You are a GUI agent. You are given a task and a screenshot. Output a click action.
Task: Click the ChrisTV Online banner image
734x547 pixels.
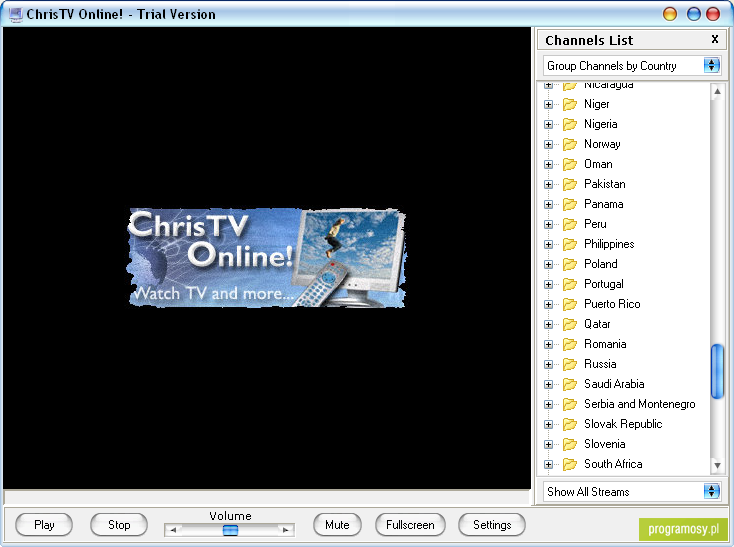coord(266,257)
